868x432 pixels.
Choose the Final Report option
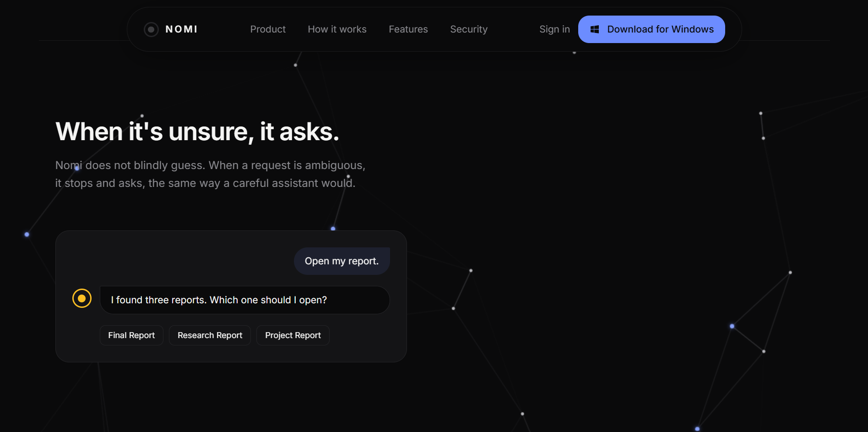[131, 335]
